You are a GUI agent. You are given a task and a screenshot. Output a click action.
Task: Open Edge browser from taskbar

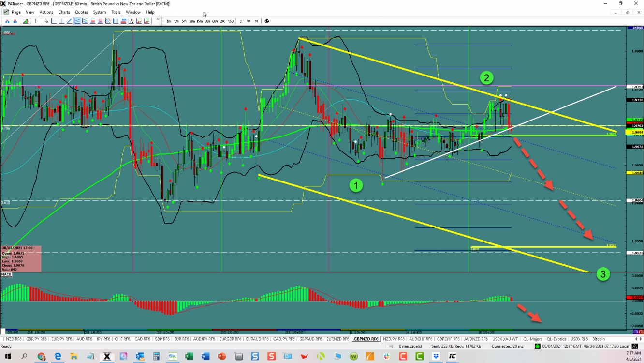58,357
